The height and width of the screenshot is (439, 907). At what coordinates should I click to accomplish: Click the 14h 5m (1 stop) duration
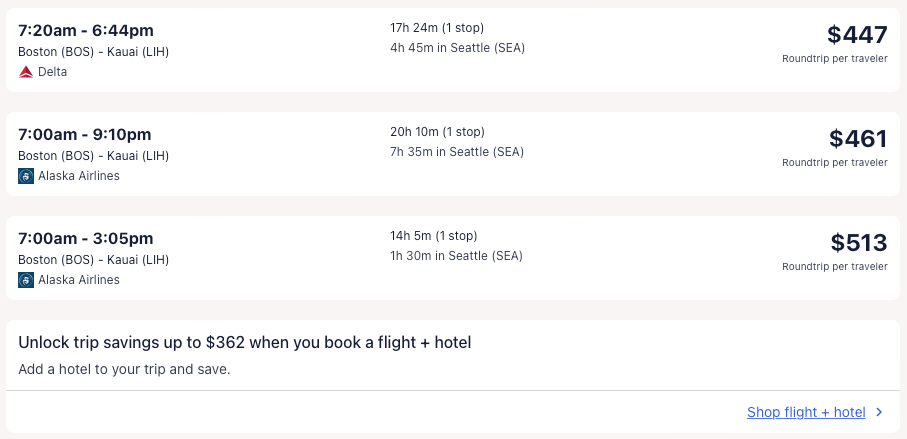434,236
